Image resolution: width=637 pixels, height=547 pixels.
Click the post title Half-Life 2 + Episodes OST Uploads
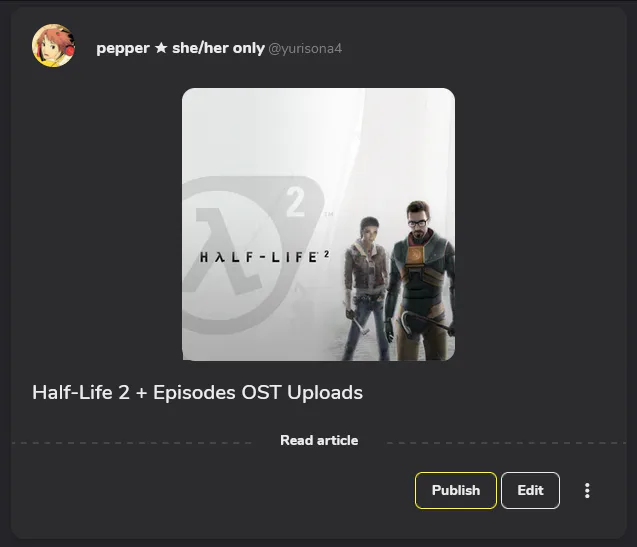point(197,393)
